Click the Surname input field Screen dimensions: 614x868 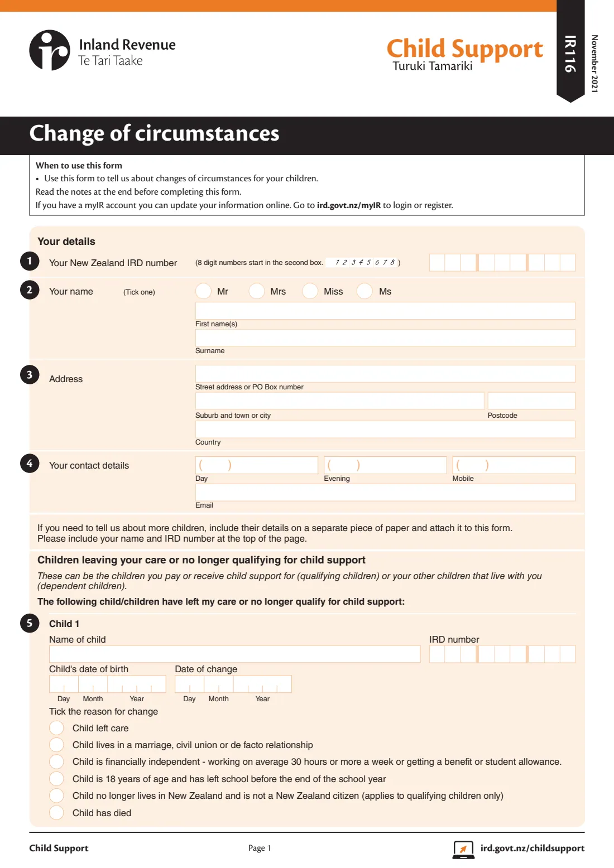[x=385, y=337]
